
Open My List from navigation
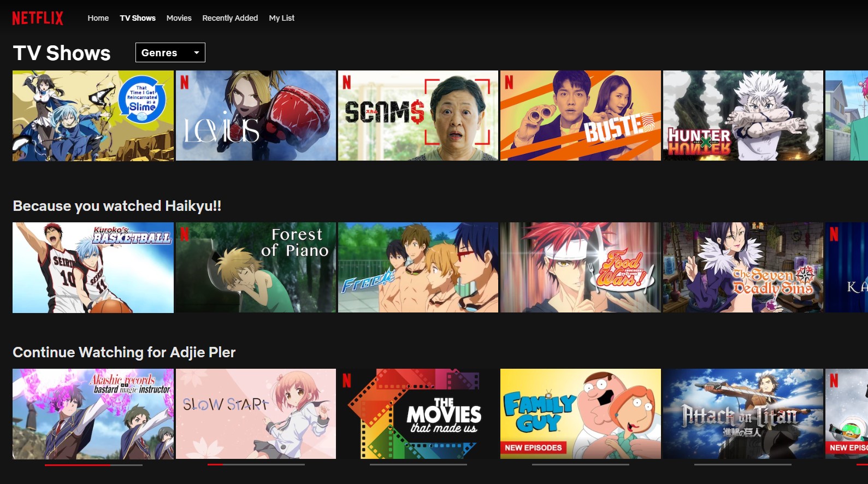(x=282, y=18)
